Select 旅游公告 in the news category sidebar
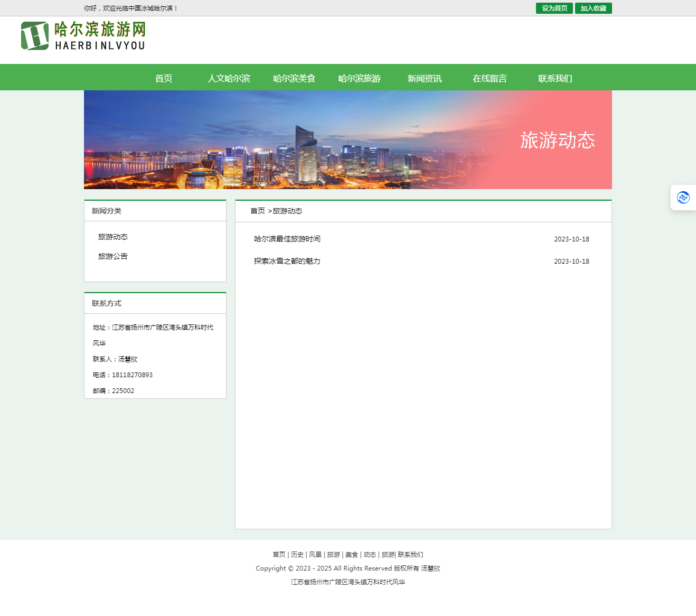696x616 pixels. (x=113, y=256)
